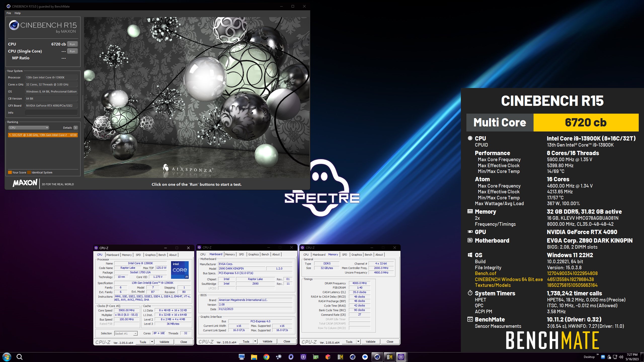Open the Help menu in Cinebench
Screen dimensions: 644x362
pos(18,13)
